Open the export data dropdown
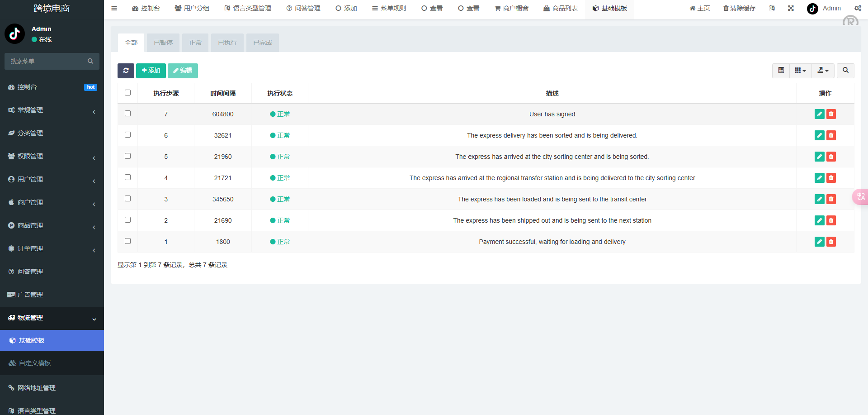868x415 pixels. coord(823,71)
